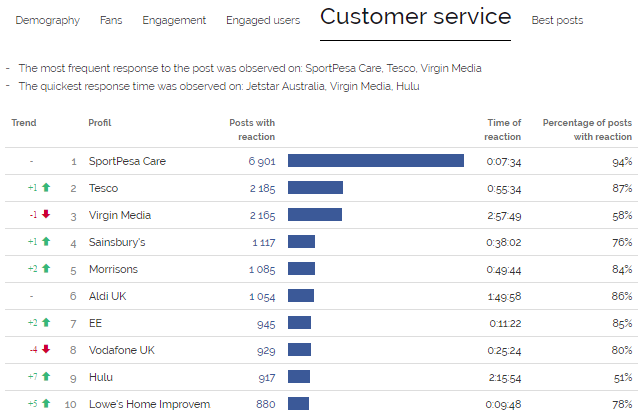The height and width of the screenshot is (415, 644).
Task: Click the SportPesa Care blue bar
Action: [x=375, y=161]
